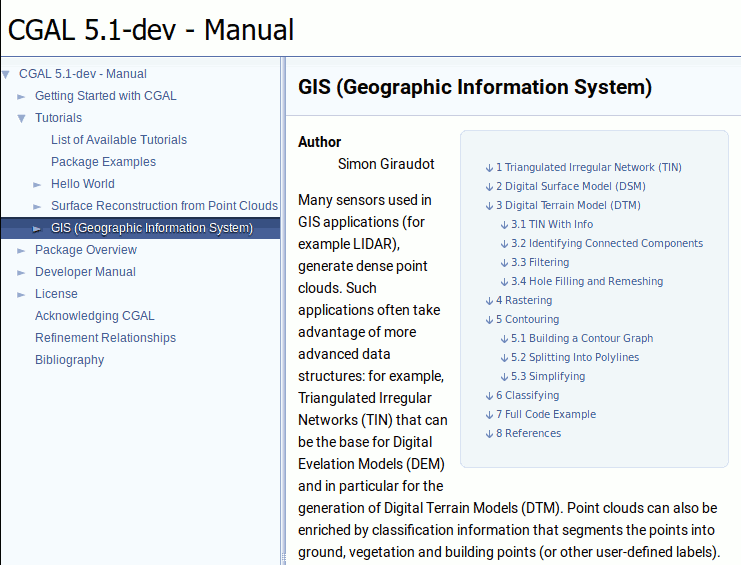Screen dimensions: 741x565
Task: Collapse the CGAL 5.1-dev - Manual root node
Action: (x=6, y=74)
